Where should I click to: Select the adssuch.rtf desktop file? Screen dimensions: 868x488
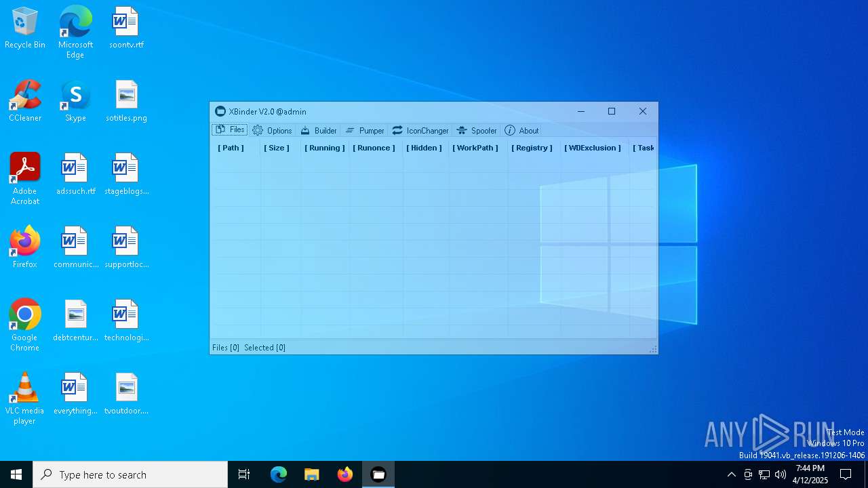[75, 175]
